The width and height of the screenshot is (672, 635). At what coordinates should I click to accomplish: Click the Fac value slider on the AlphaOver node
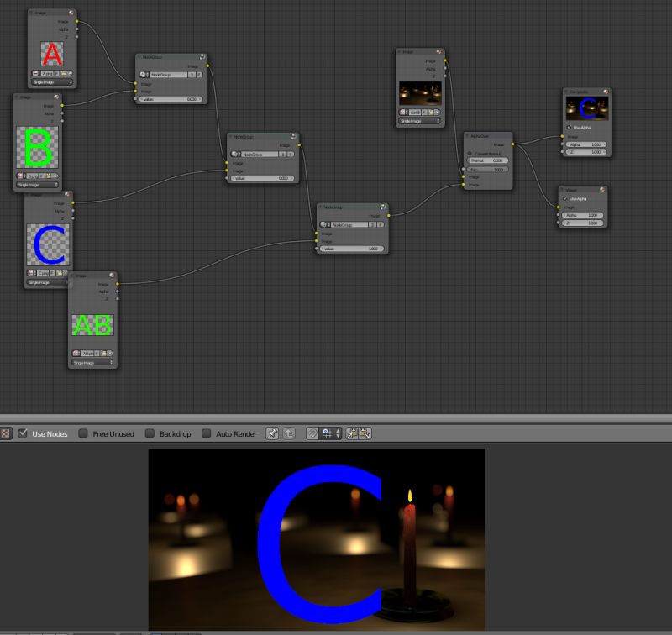(x=487, y=170)
